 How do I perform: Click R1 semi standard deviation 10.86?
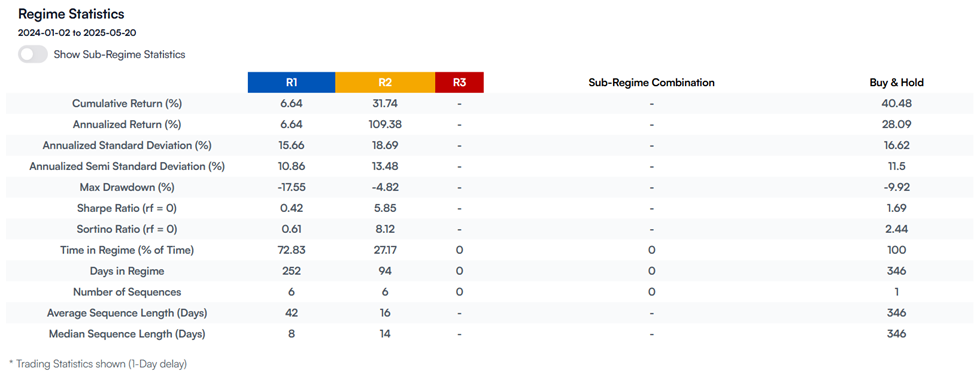[291, 166]
